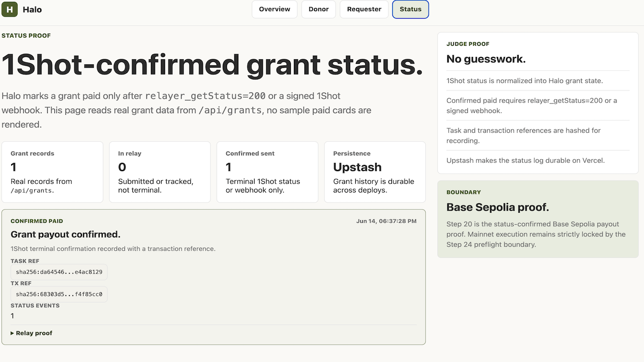Image resolution: width=644 pixels, height=362 pixels.
Task: Click the timestamp Jun 14, 06:37:28 PM
Action: point(386,221)
